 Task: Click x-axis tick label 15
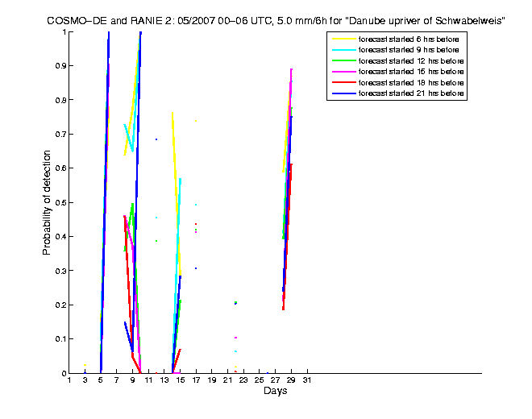[181, 380]
